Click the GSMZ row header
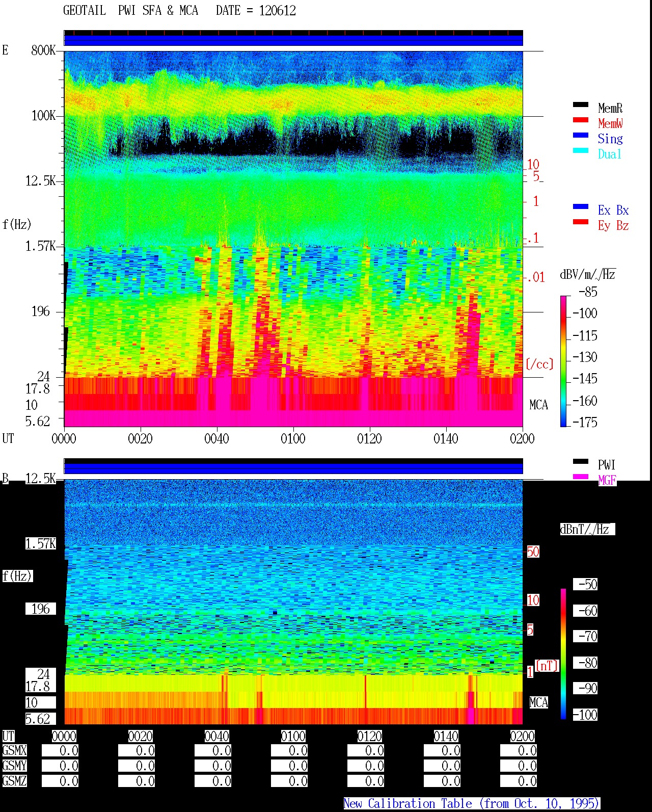Image resolution: width=652 pixels, height=812 pixels. tap(14, 781)
